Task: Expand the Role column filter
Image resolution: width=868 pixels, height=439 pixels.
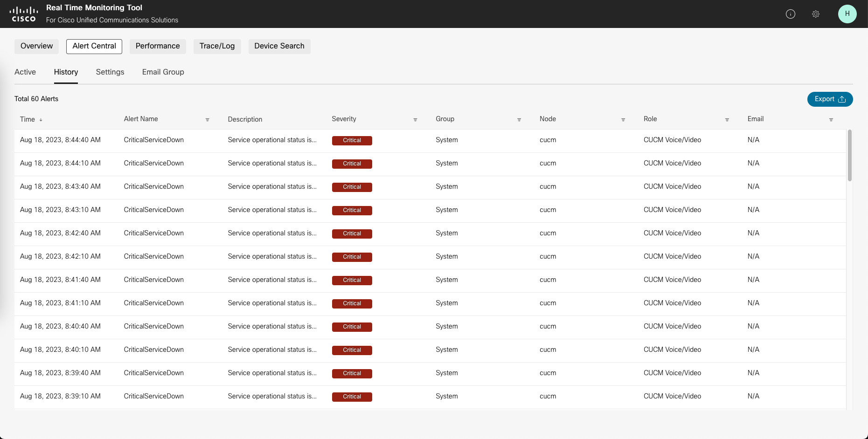Action: click(x=727, y=120)
